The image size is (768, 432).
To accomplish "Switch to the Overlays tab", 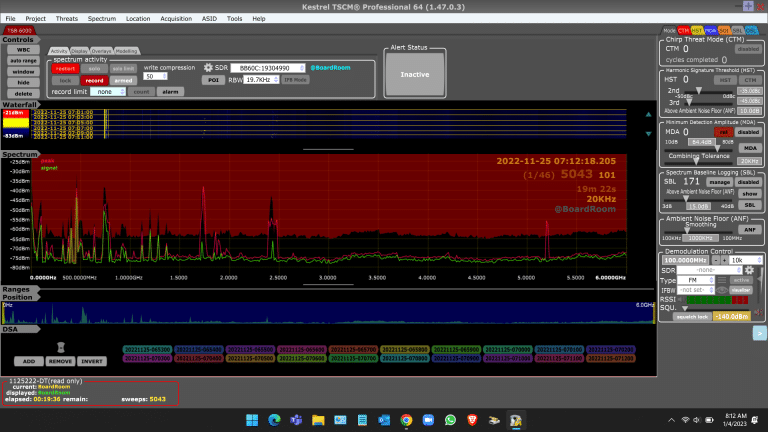I will pos(101,51).
